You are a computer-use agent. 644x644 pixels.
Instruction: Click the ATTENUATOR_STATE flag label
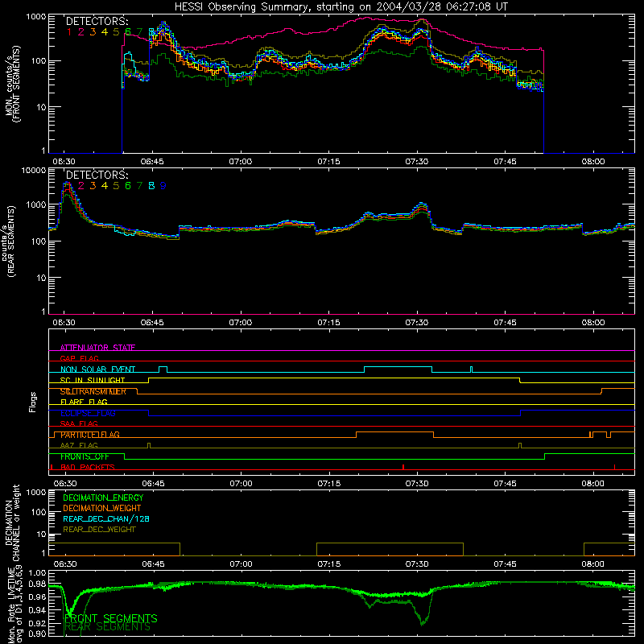(97, 348)
